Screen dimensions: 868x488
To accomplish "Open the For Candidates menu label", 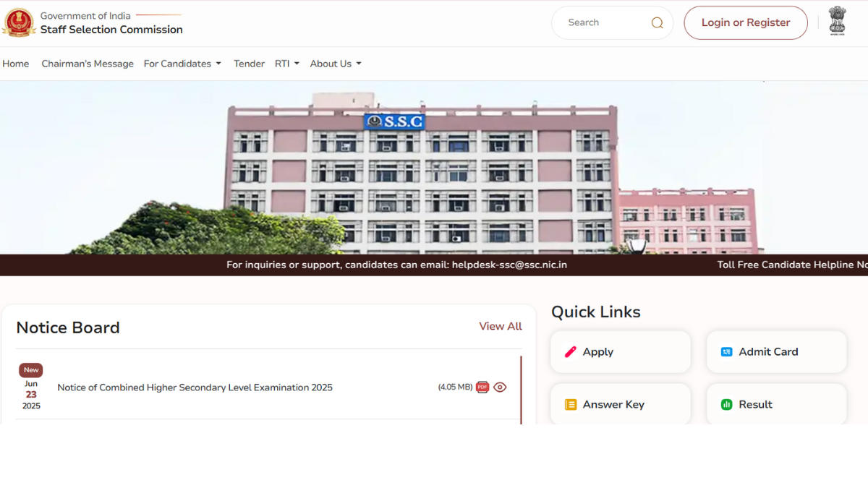I will pos(177,64).
